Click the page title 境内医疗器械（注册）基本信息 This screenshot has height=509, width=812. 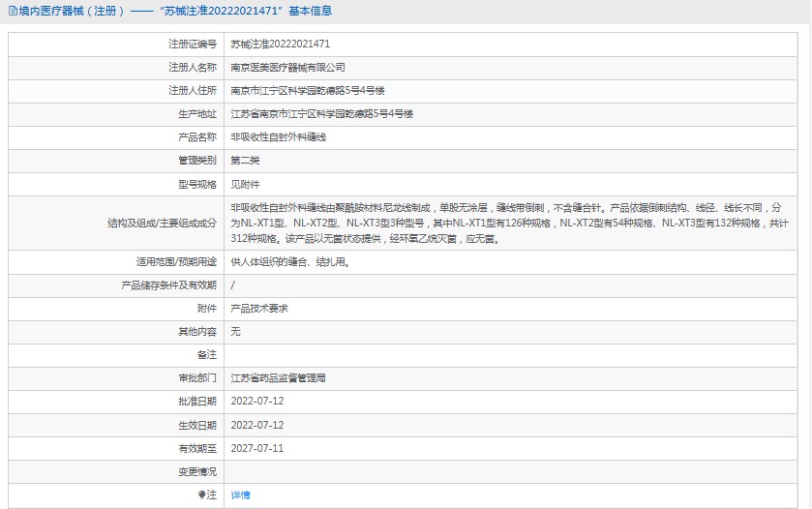(x=175, y=11)
